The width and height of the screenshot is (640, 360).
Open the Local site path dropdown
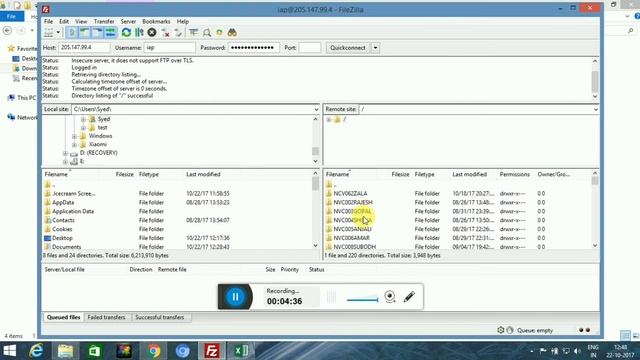tap(316, 109)
